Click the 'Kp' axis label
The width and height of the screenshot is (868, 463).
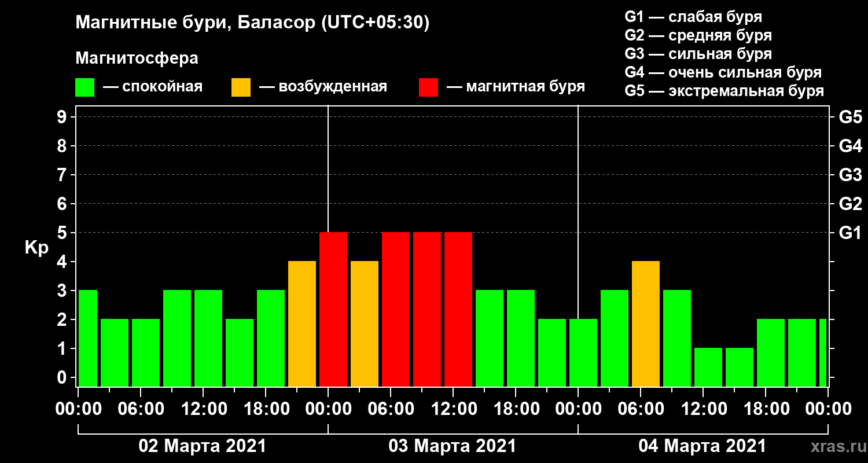click(36, 248)
